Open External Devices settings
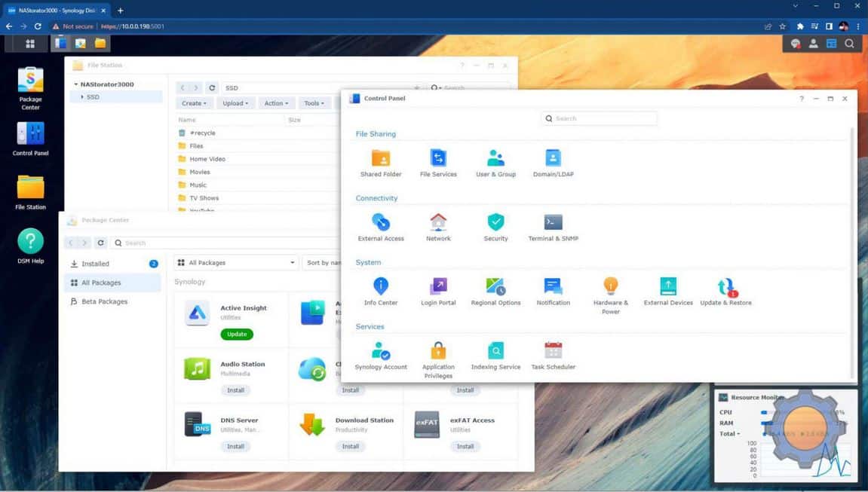This screenshot has width=868, height=492. [668, 292]
